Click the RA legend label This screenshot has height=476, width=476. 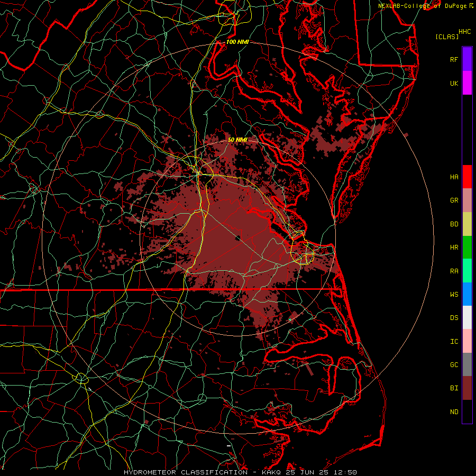454,271
